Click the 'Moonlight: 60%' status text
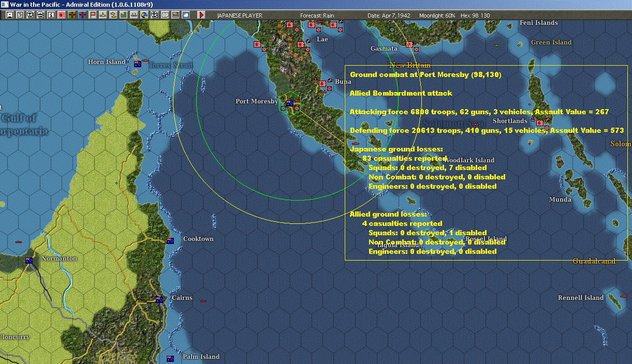Screen dimensions: 632x364 coord(437,16)
